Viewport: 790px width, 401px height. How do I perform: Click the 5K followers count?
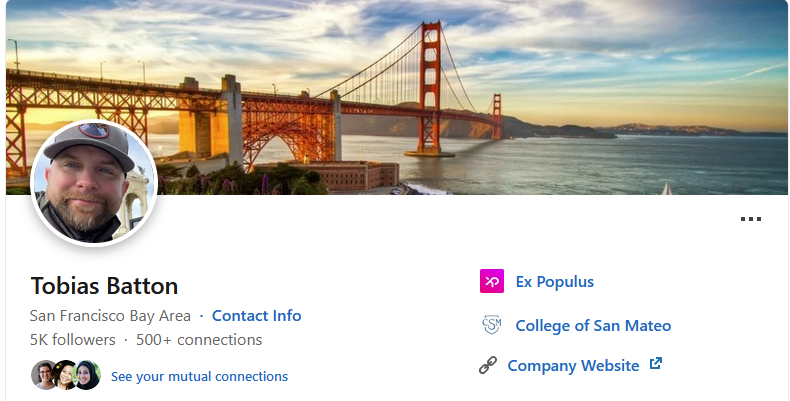[x=72, y=340]
